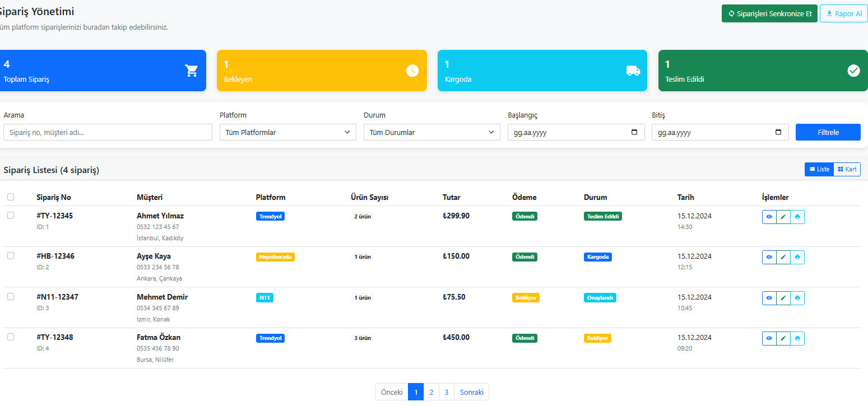Viewport: 868px width, 406px height.
Task: Go to page 2 in pagination
Action: pos(431,392)
